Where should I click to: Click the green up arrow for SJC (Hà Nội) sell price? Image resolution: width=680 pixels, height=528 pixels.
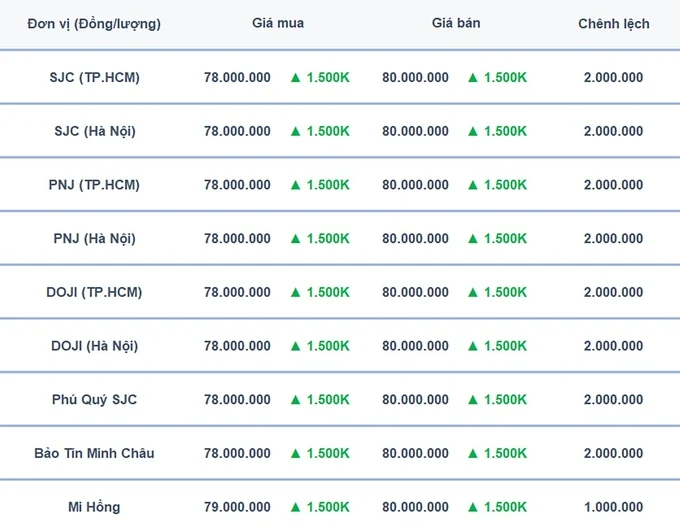[x=473, y=131]
